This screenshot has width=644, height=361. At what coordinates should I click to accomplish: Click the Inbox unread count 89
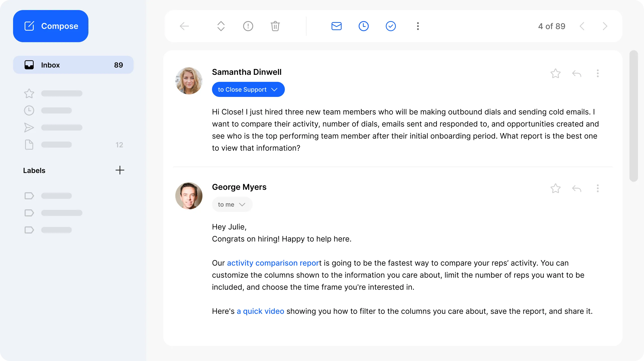119,65
